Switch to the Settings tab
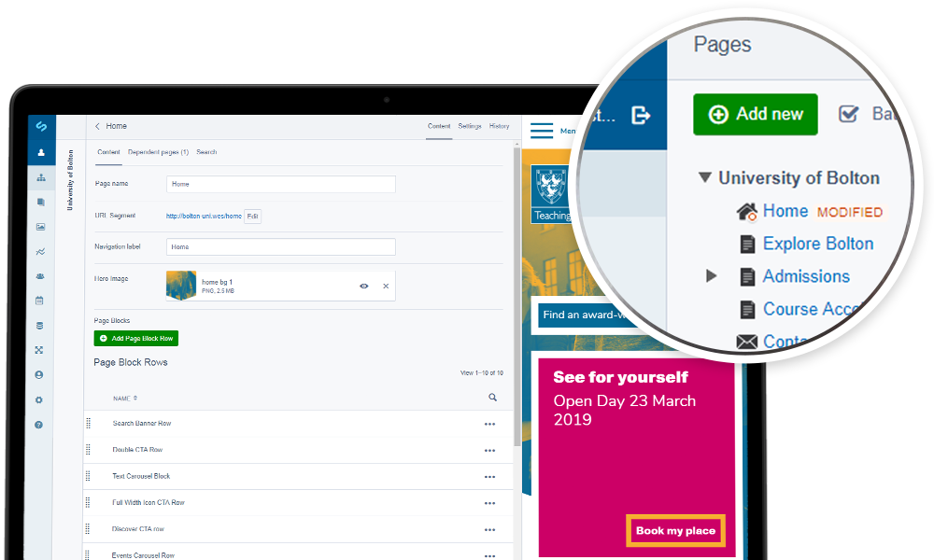 coord(470,126)
